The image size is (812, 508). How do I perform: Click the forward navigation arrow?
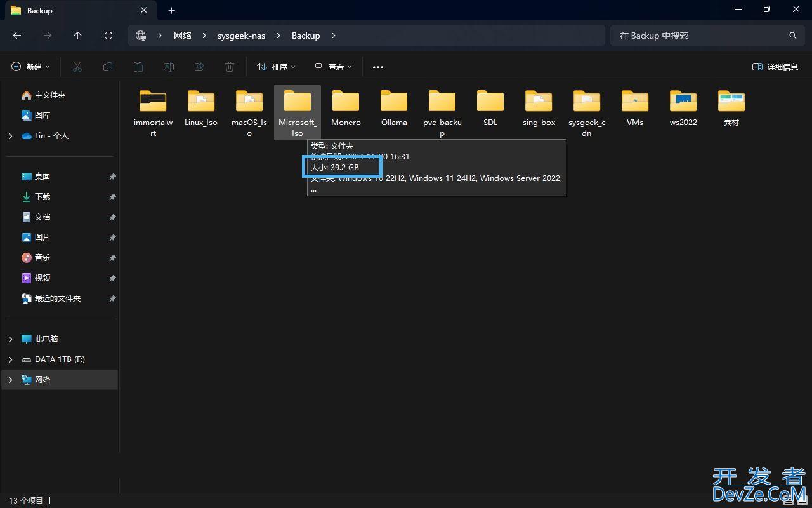pos(48,36)
